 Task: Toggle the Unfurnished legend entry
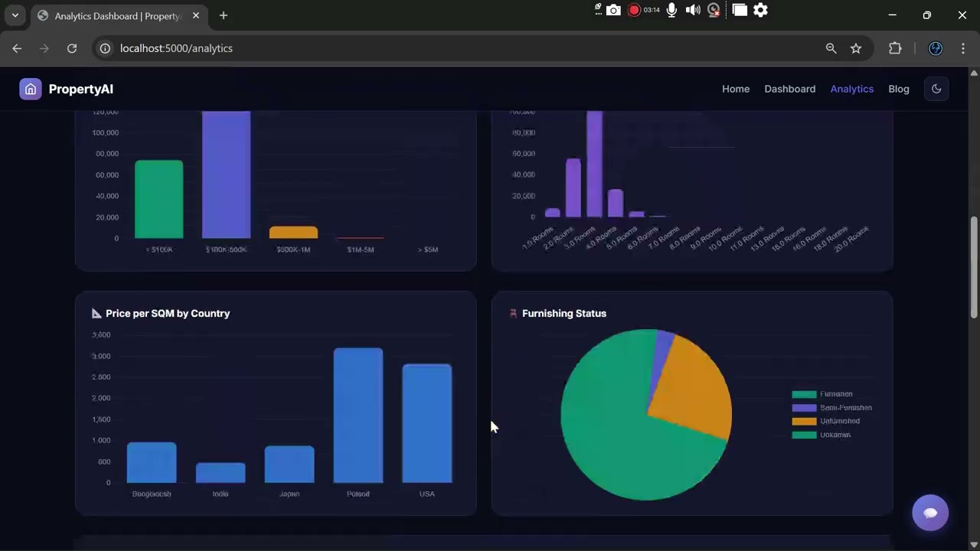click(x=825, y=421)
